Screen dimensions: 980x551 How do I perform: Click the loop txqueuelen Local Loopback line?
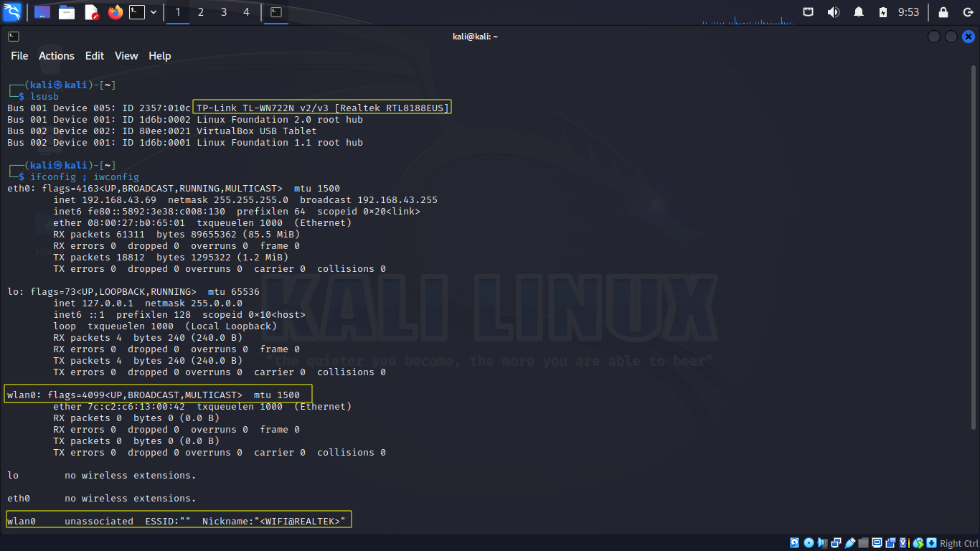(165, 326)
